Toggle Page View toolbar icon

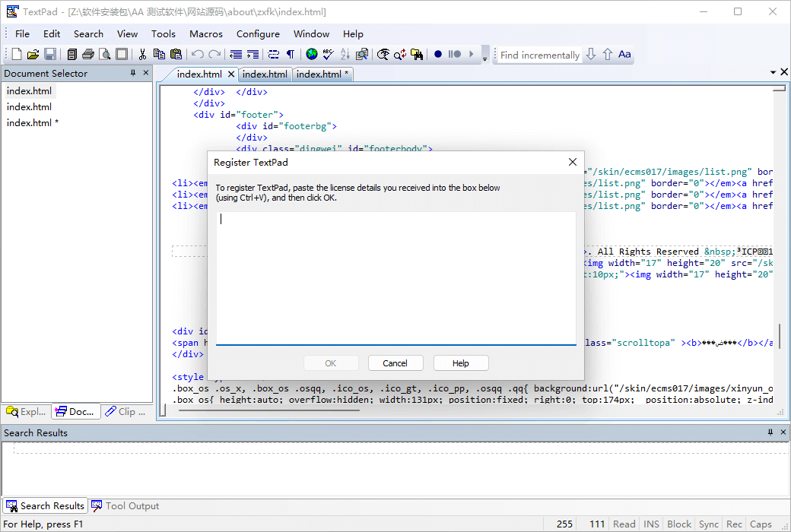[122, 54]
